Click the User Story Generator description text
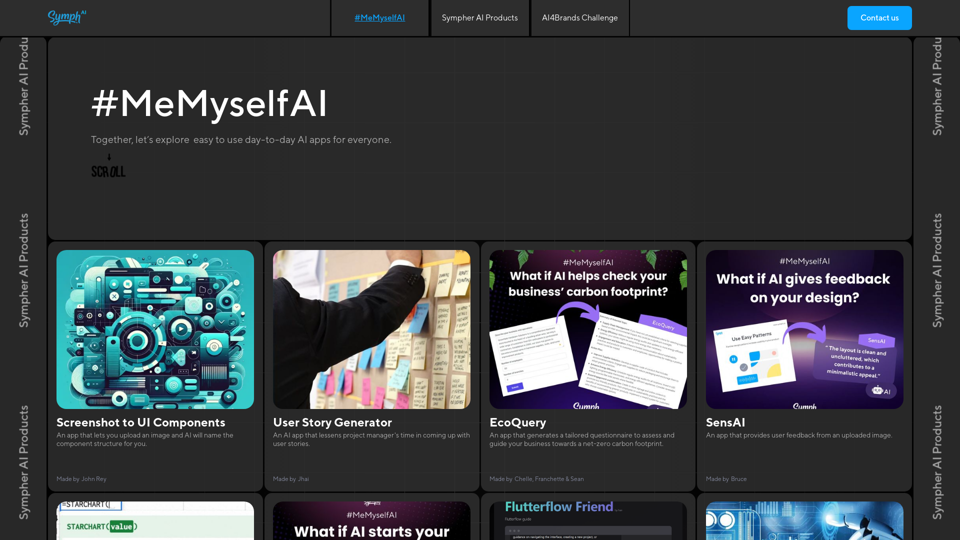960x540 pixels. (372, 440)
